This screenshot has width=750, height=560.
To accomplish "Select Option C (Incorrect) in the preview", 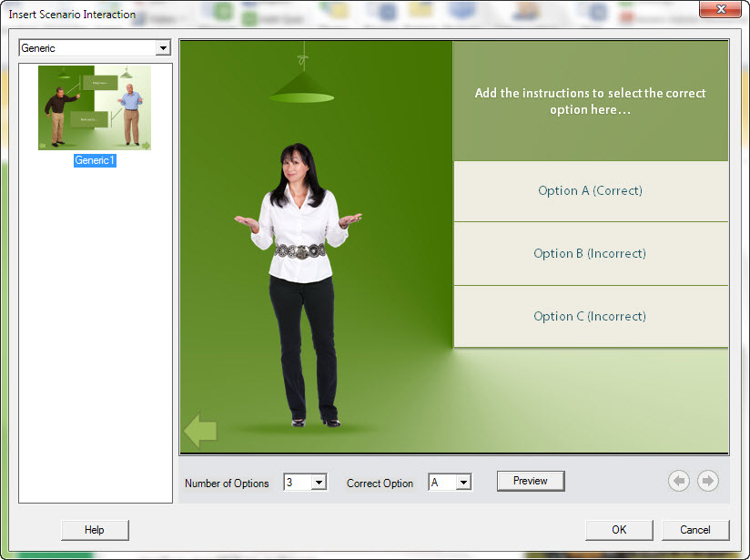I will [x=590, y=316].
